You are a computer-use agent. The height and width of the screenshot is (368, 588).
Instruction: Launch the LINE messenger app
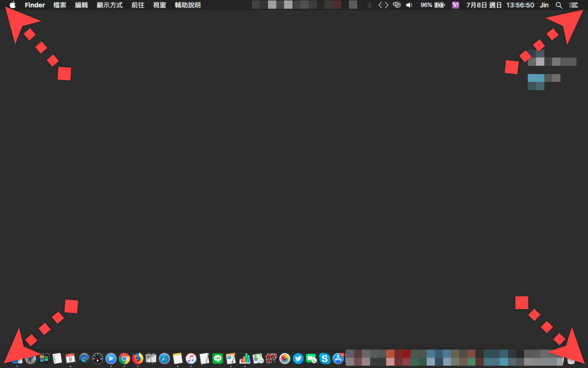pyautogui.click(x=218, y=359)
